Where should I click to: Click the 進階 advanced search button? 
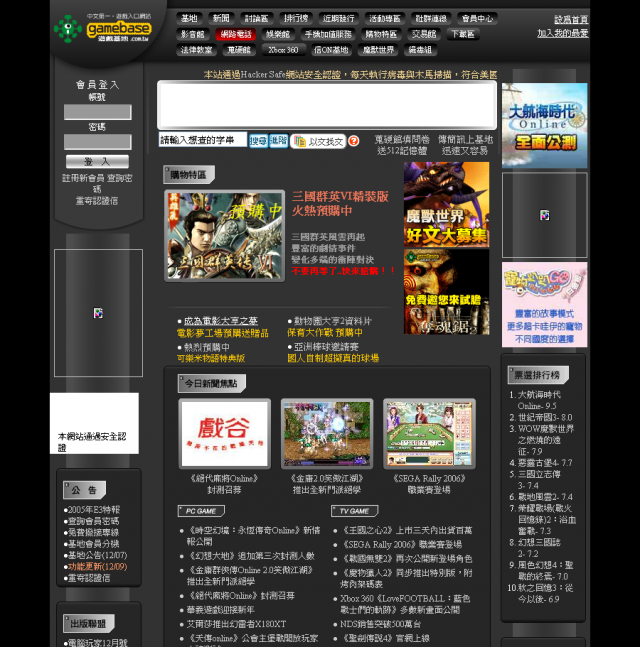point(278,141)
